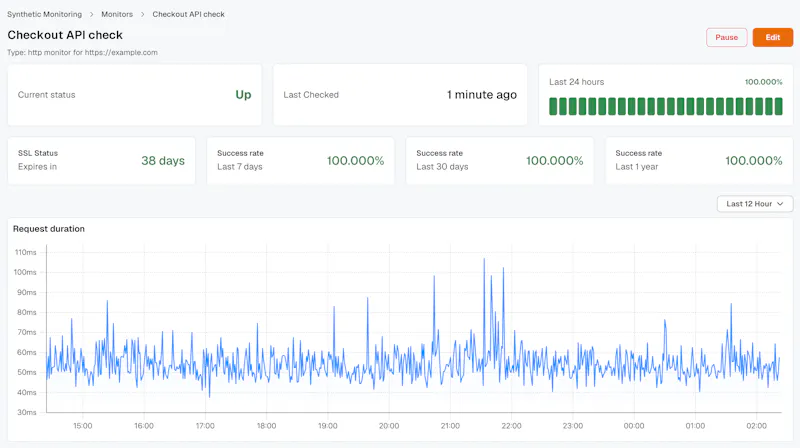800x448 pixels.
Task: Click the orange Edit button
Action: (772, 37)
